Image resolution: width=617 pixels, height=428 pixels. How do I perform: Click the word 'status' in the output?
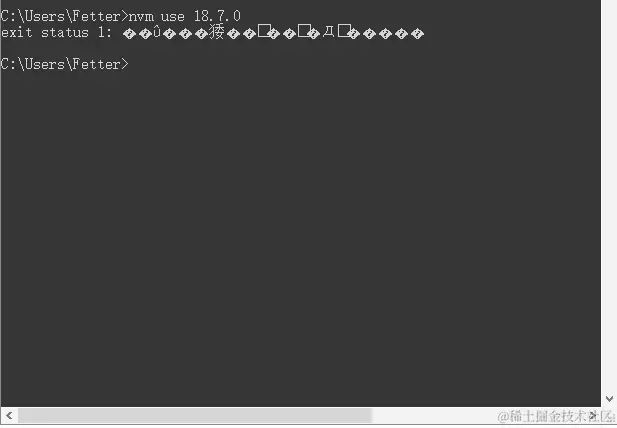click(65, 32)
